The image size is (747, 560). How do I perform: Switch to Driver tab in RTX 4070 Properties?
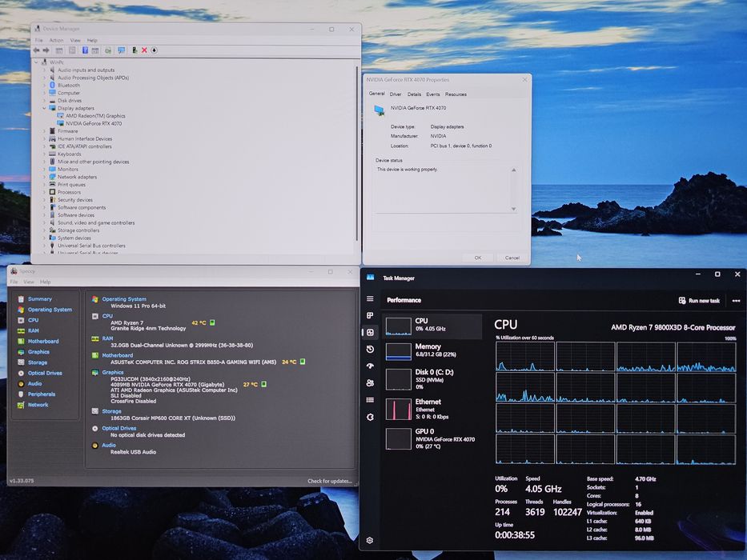coord(396,94)
